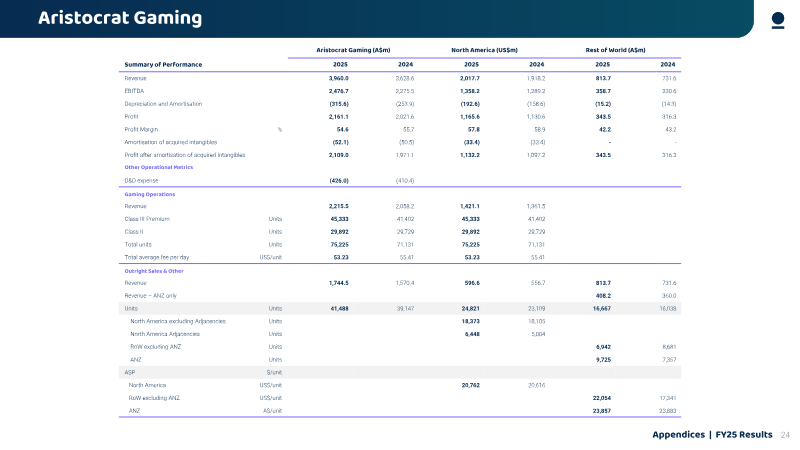
Task: Select the 'Aristocrat Gaming' slide title
Action: [x=120, y=18]
